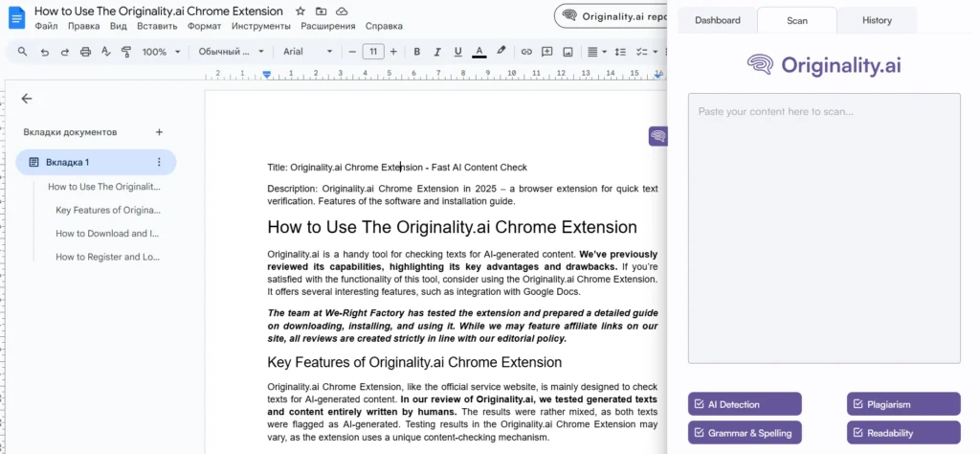Go to outline heading Key Features of Origina...

click(108, 210)
